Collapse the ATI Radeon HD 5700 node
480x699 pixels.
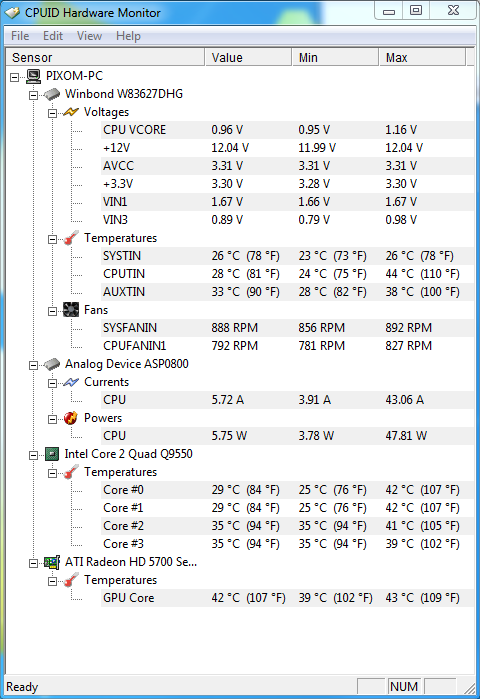tap(33, 563)
